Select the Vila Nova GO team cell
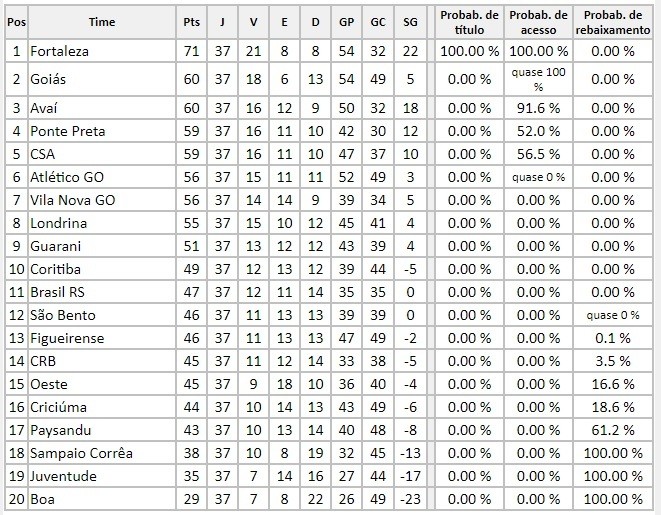661x515 pixels. (102, 200)
